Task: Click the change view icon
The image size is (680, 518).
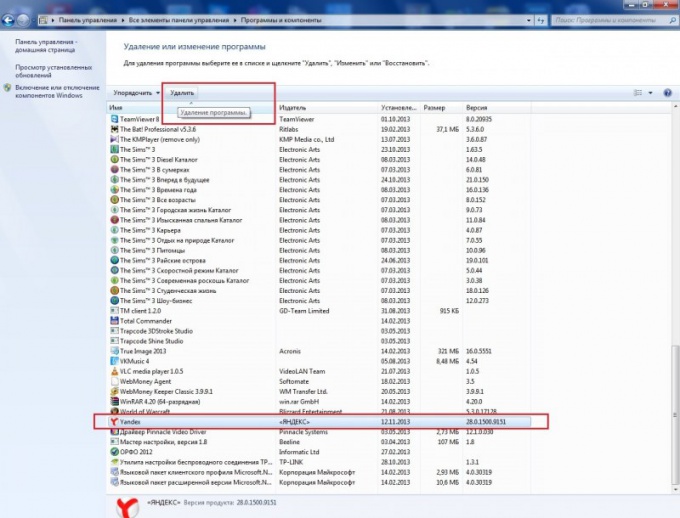Action: [638, 93]
